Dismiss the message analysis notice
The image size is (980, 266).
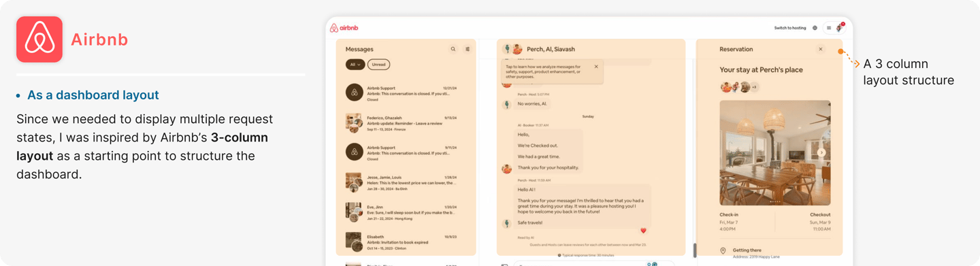(596, 67)
